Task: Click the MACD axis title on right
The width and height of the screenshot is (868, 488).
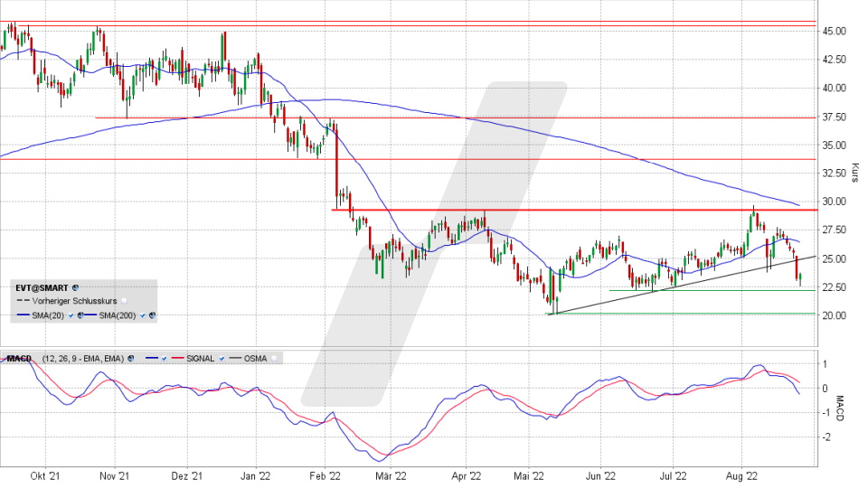Action: [x=839, y=408]
